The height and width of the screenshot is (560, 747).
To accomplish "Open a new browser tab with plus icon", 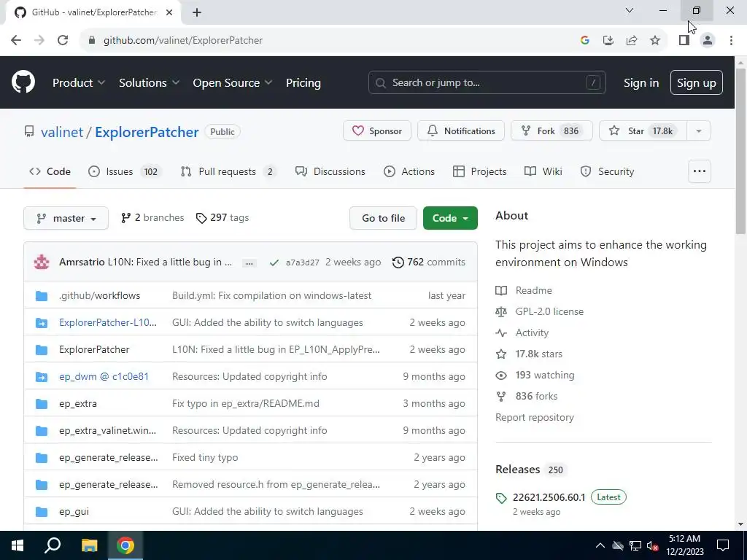I will (197, 12).
